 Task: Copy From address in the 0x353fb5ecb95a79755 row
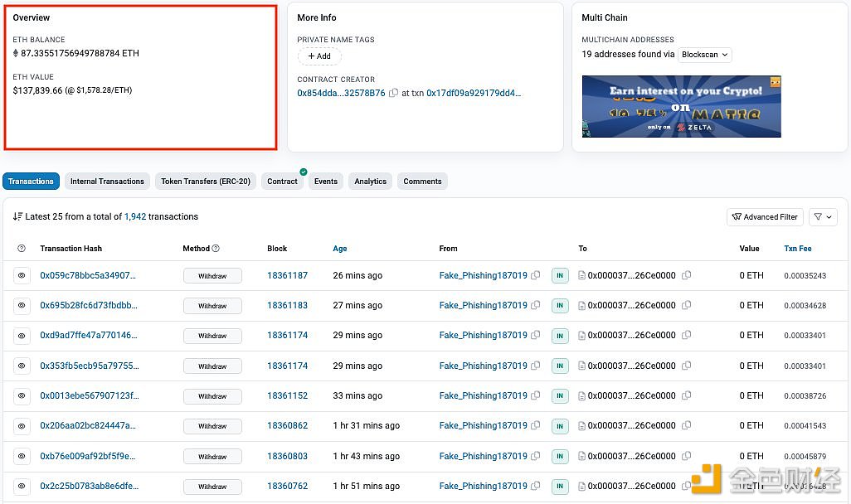(535, 366)
